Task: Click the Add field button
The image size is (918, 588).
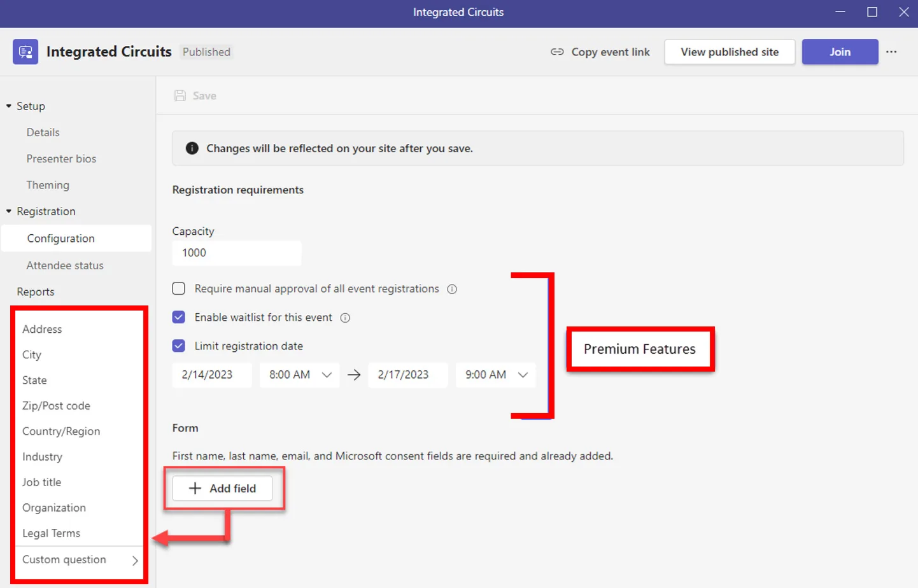Action: coord(222,488)
